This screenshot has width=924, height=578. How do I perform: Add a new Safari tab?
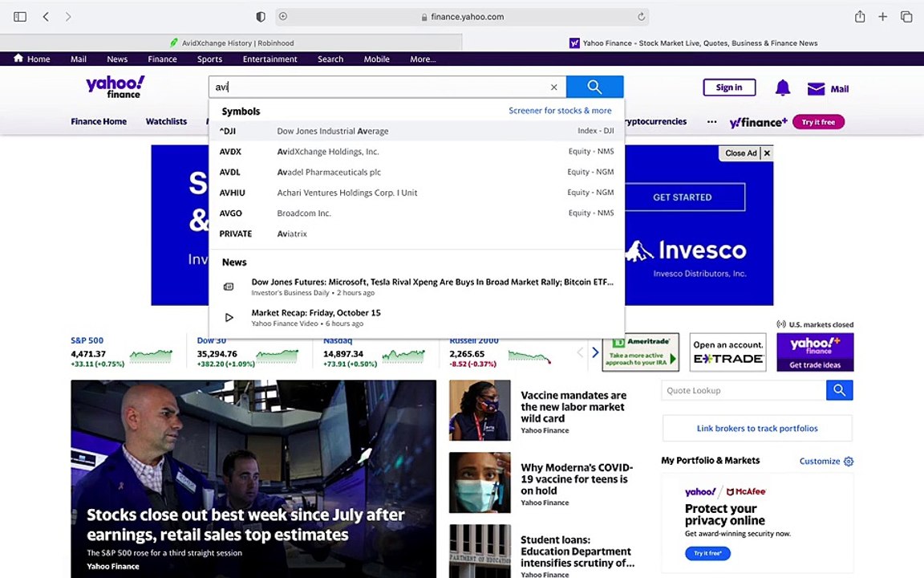click(883, 17)
